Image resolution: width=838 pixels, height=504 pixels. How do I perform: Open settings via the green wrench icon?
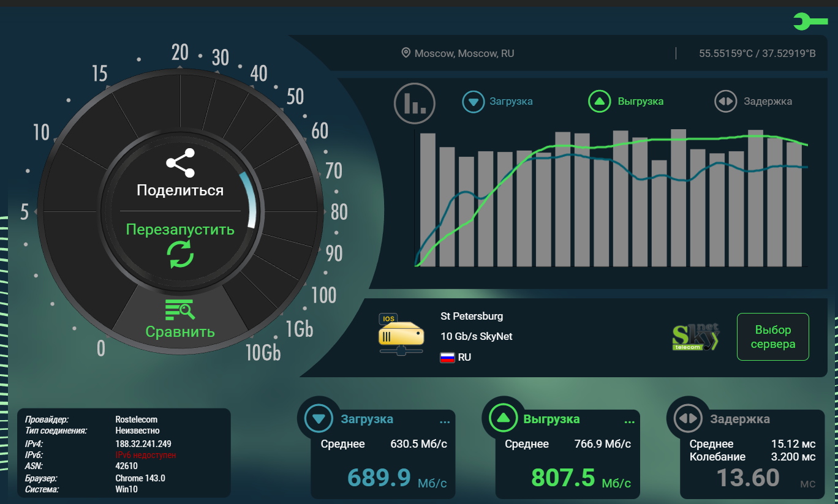click(x=810, y=22)
